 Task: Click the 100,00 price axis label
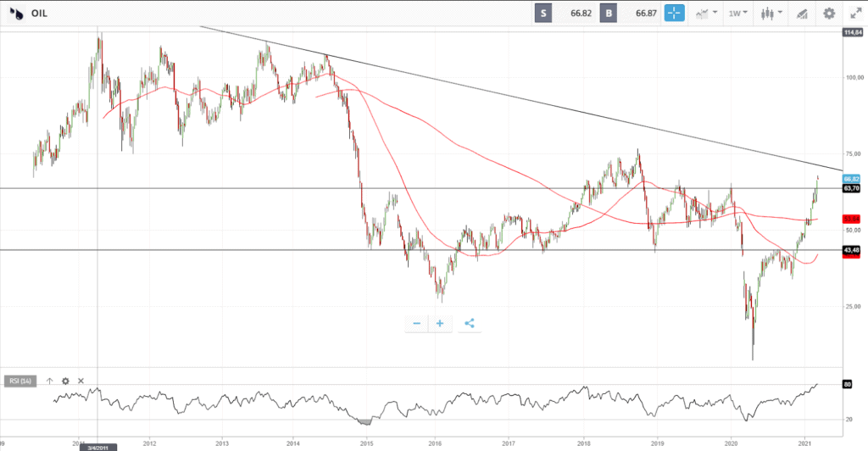[x=854, y=77]
